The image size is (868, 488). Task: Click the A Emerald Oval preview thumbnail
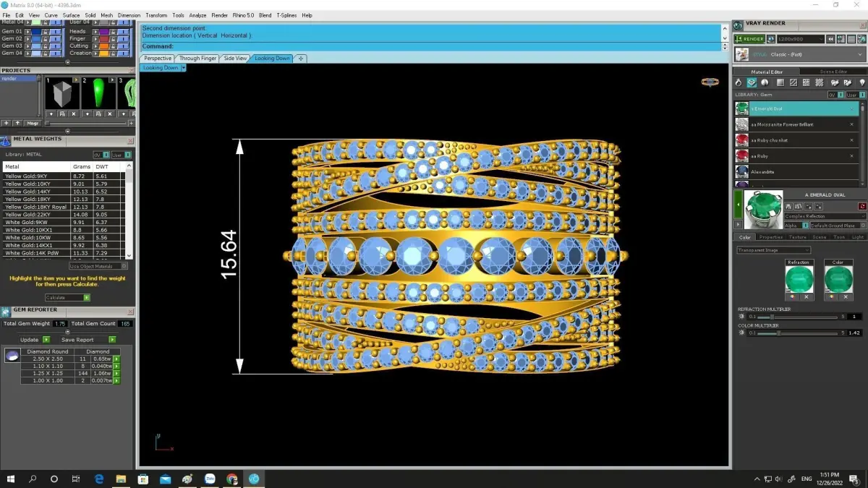pos(763,209)
